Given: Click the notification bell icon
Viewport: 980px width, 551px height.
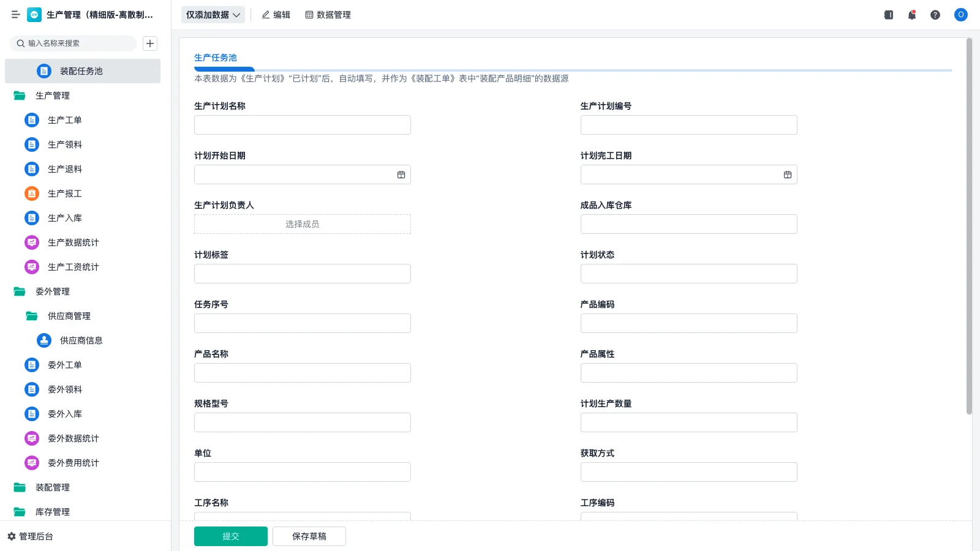Looking at the screenshot, I should tap(911, 15).
